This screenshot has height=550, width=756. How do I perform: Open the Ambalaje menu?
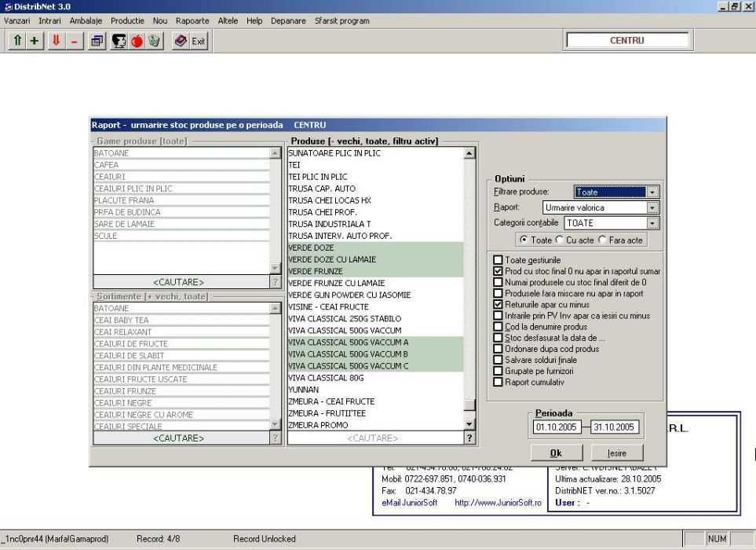coord(86,20)
